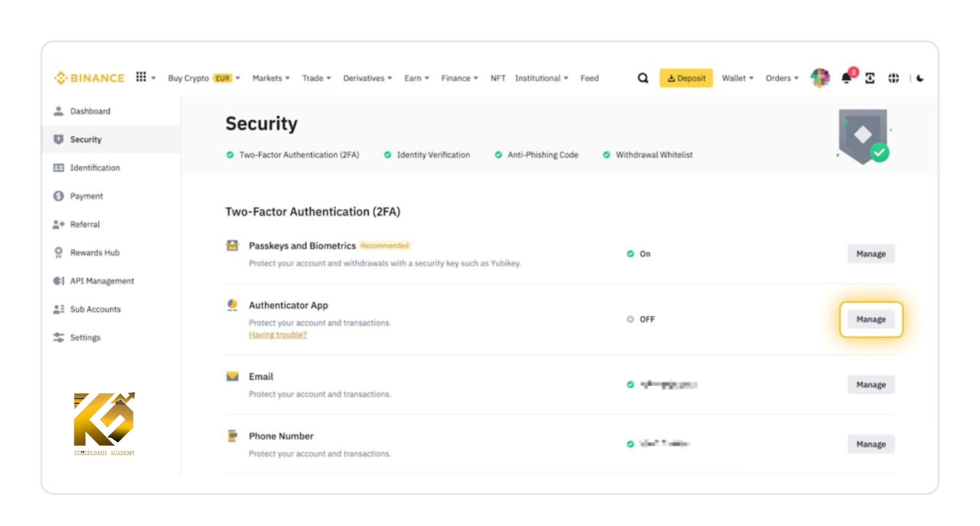Open the search magnifier icon
The image size is (980, 526).
pyautogui.click(x=643, y=78)
